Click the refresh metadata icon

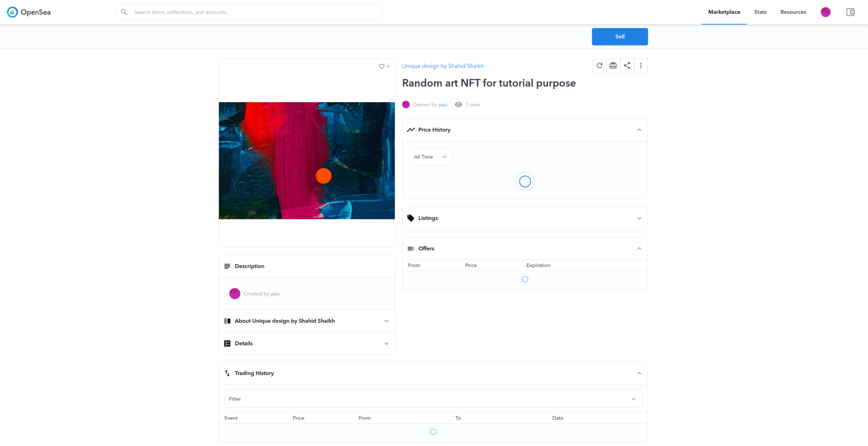click(599, 66)
